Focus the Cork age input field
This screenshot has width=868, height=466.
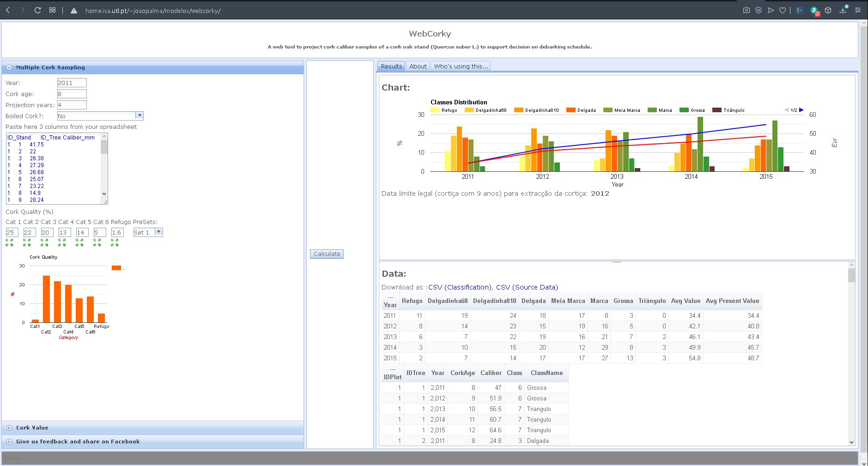pos(72,94)
